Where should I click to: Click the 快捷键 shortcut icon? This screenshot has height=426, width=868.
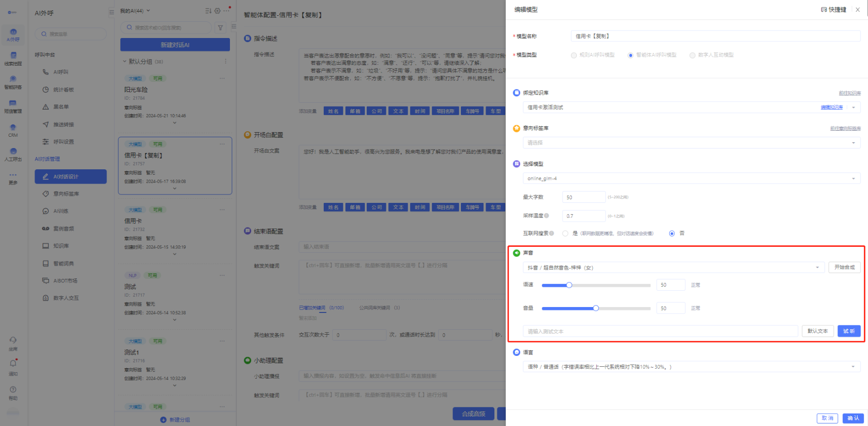coord(824,10)
